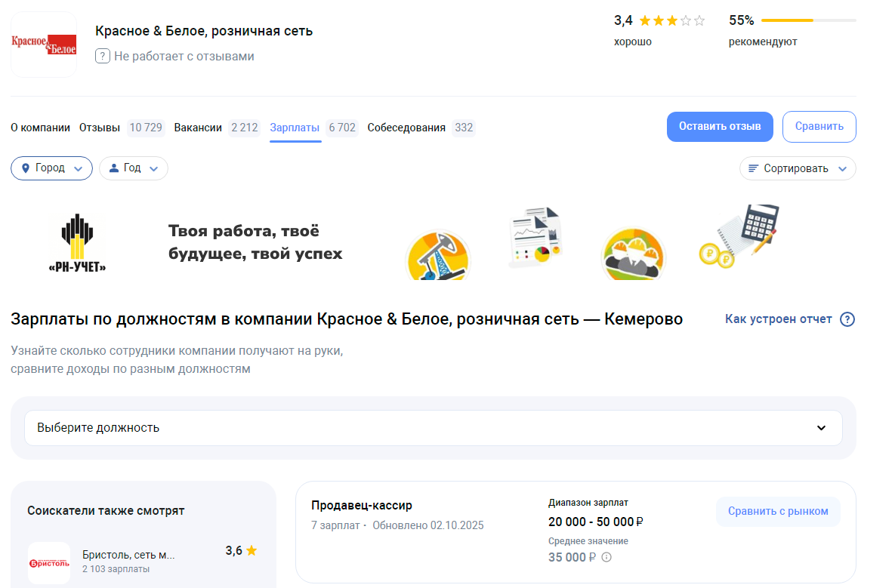This screenshot has height=588, width=895.
Task: Click the '2 212' vacancies count badge
Action: pyautogui.click(x=244, y=128)
